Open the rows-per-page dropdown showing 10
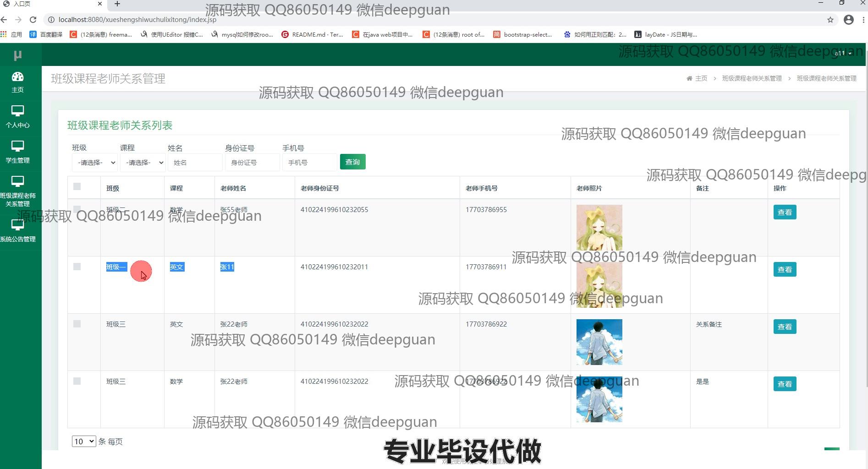Screen dimensions: 868x469 tap(83, 442)
